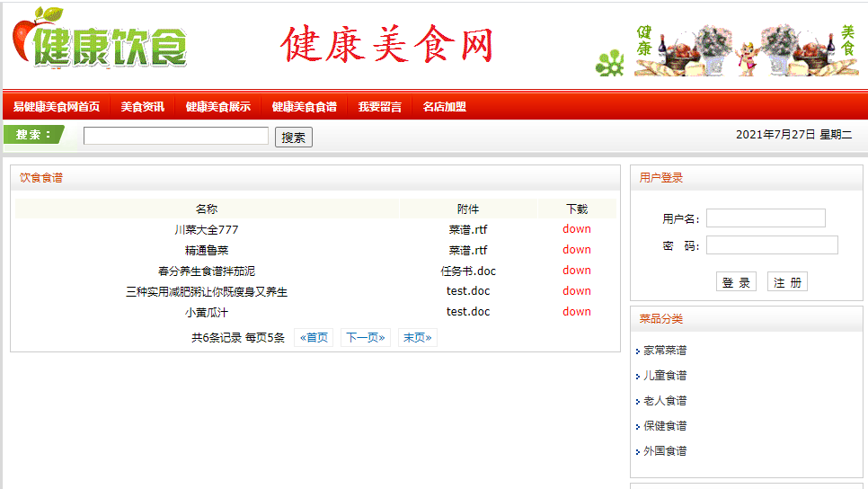
Task: Click recipe name 川菜大全777
Action: [207, 229]
